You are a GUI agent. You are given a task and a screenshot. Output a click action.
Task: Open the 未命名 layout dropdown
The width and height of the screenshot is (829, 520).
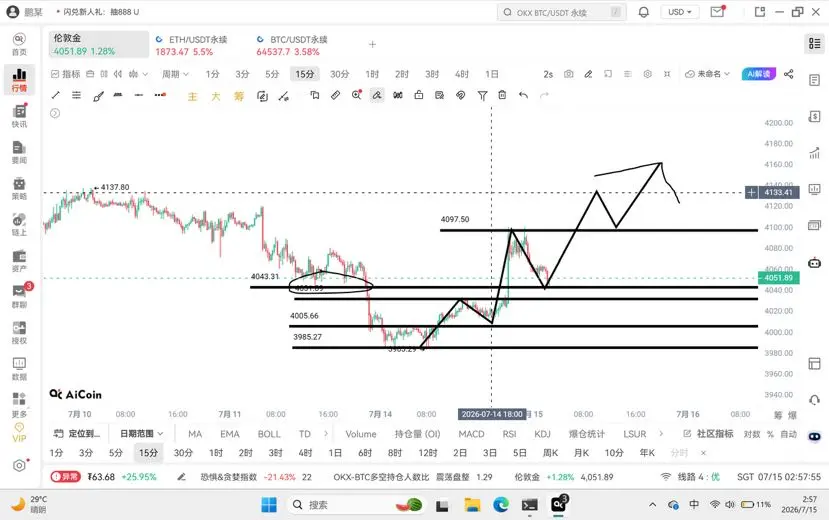707,74
